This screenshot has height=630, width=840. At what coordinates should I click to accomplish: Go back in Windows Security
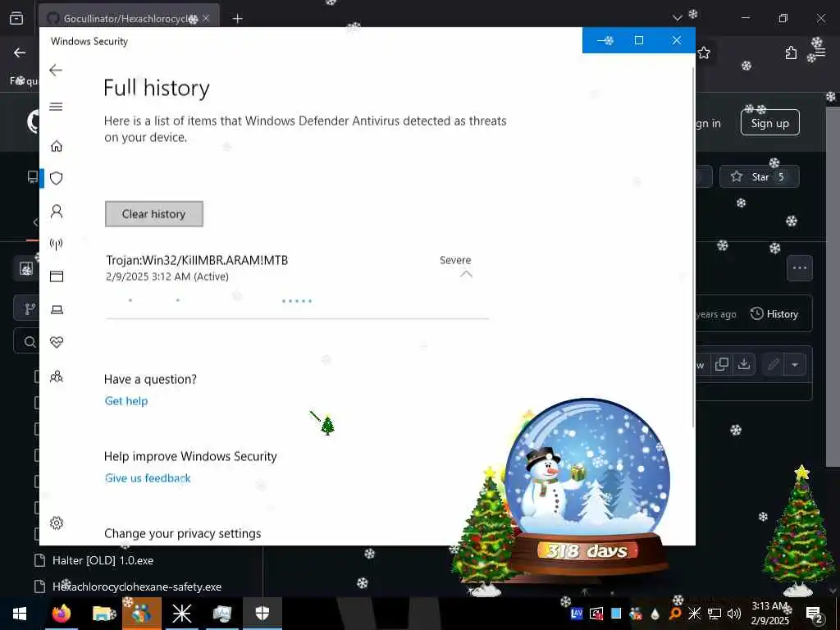click(56, 71)
